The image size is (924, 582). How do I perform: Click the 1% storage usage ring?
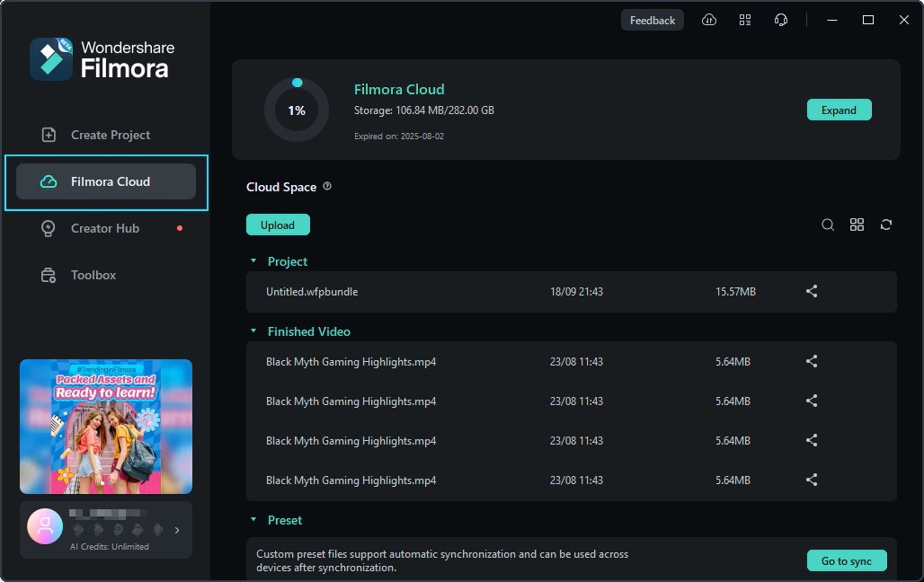pyautogui.click(x=297, y=110)
